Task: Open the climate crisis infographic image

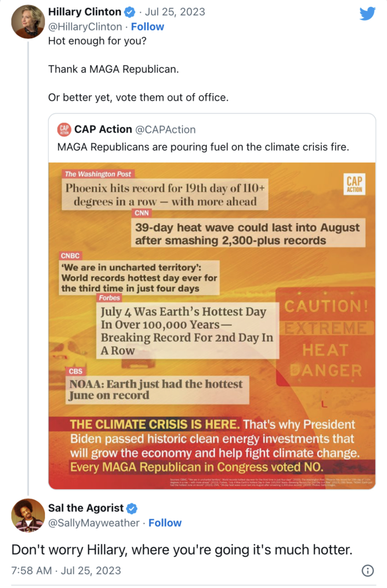Action: coord(212,326)
